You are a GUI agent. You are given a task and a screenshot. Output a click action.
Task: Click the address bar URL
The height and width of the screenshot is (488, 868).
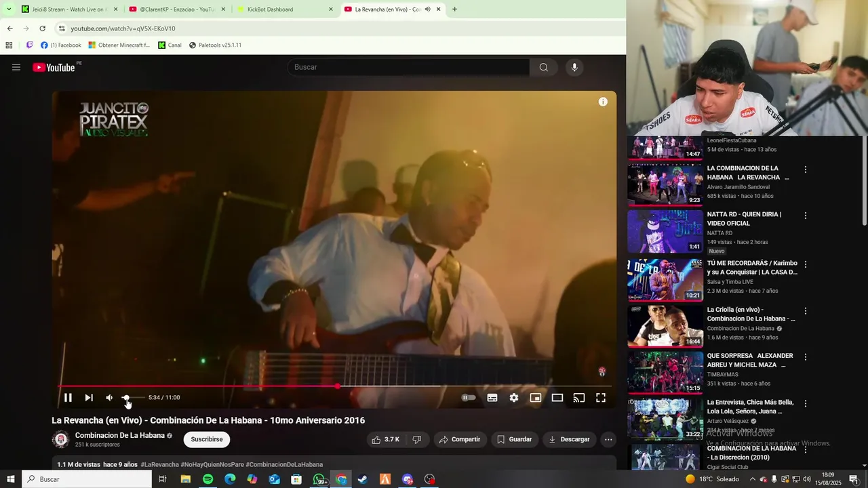(x=123, y=28)
